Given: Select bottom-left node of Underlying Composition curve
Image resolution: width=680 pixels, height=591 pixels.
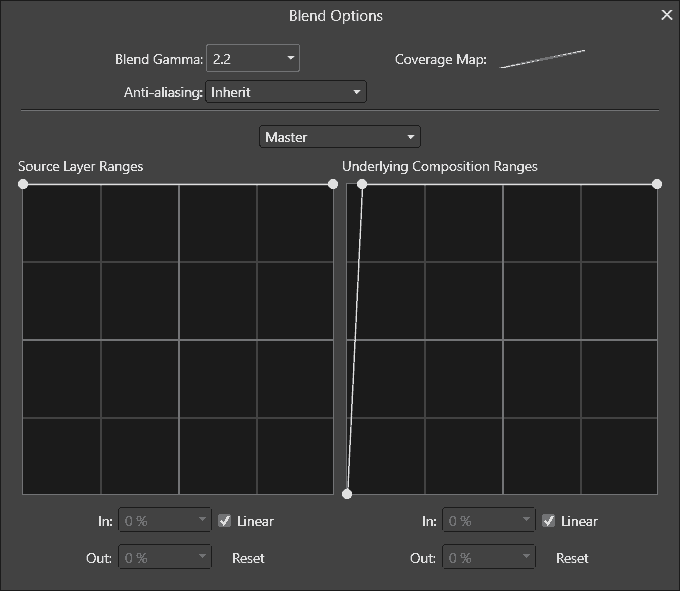Looking at the screenshot, I should point(347,494).
